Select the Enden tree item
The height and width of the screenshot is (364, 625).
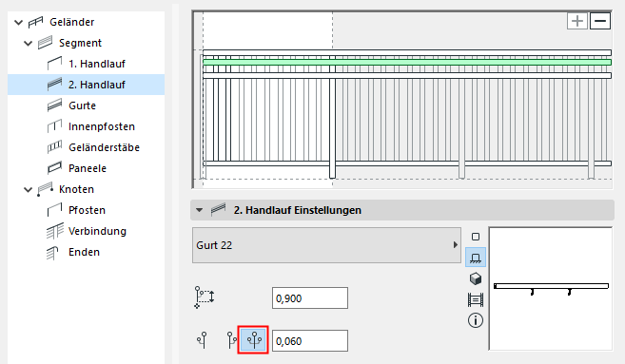point(84,252)
